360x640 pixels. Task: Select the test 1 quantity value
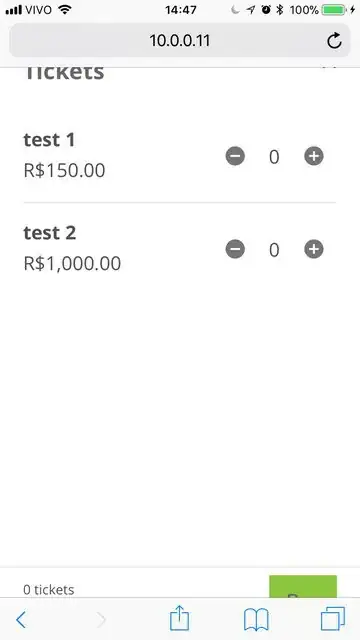coord(274,157)
